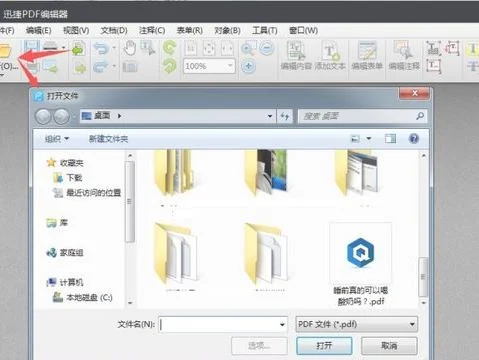Select 家庭组 in the navigation pane
The image size is (479, 360).
click(x=65, y=253)
